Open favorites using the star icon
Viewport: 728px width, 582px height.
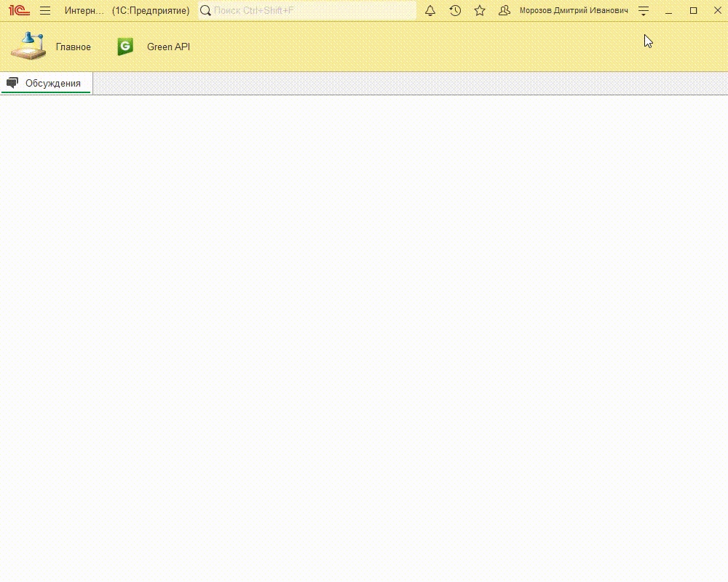[x=480, y=11]
